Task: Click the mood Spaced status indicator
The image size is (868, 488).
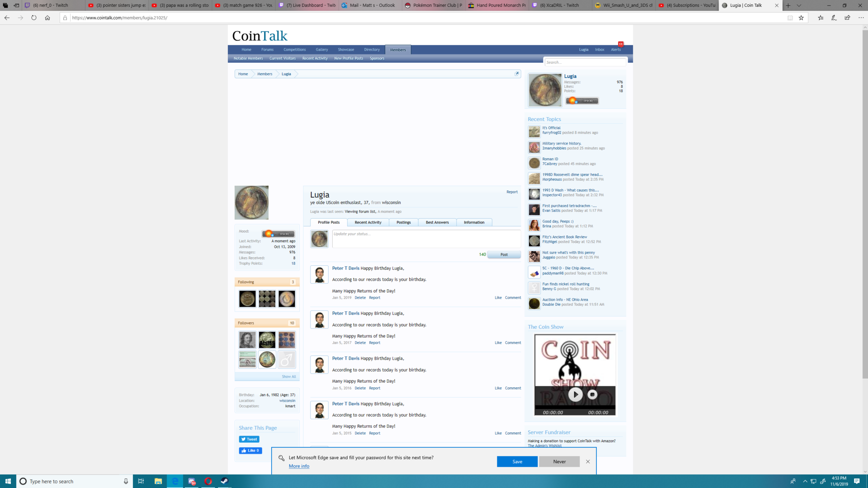Action: click(x=278, y=234)
